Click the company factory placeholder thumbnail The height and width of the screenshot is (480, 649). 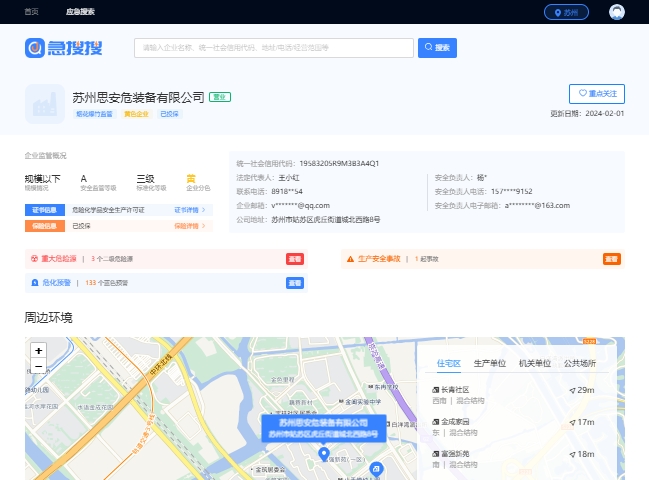click(x=45, y=104)
